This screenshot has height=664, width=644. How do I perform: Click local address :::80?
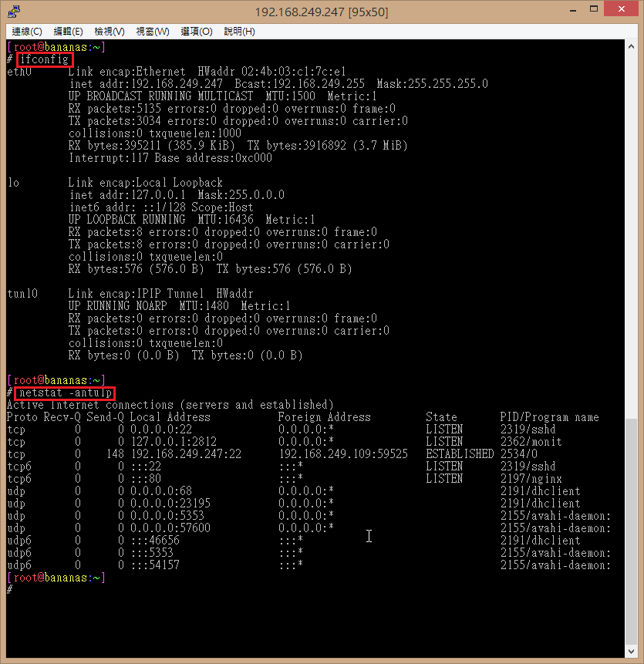[x=146, y=479]
